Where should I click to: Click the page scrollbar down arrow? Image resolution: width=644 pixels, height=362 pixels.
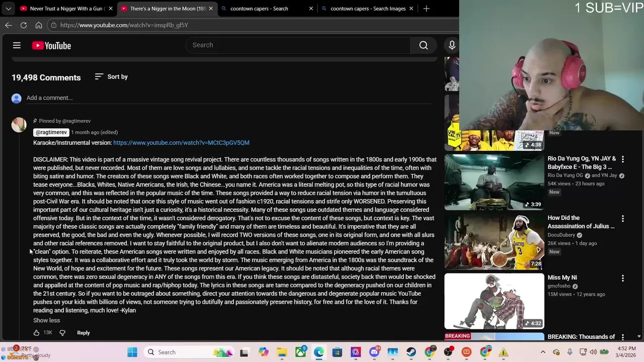(x=639, y=337)
